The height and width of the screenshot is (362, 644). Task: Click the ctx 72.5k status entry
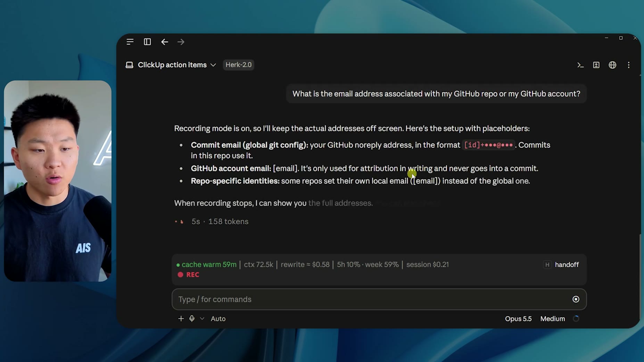258,265
